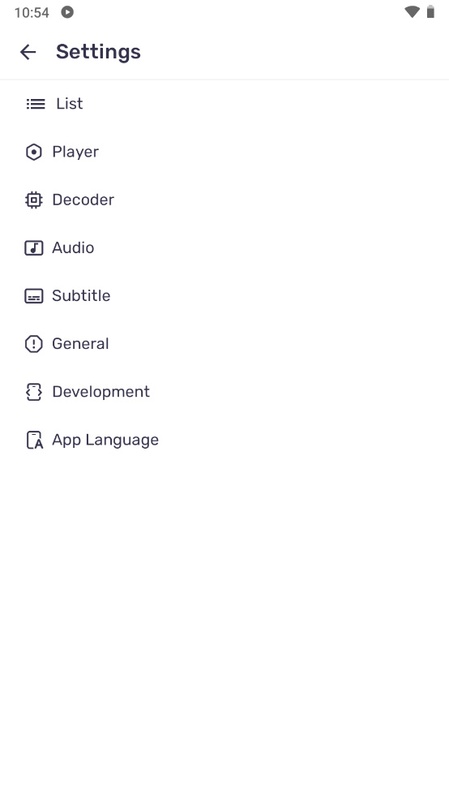The height and width of the screenshot is (800, 449).
Task: Open List settings
Action: click(x=224, y=104)
